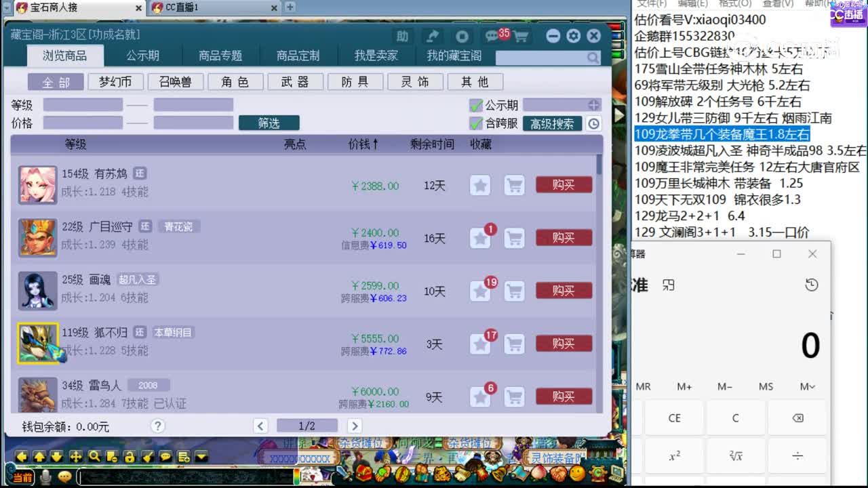
Task: Open the M dropdown in the calculator
Action: [806, 386]
